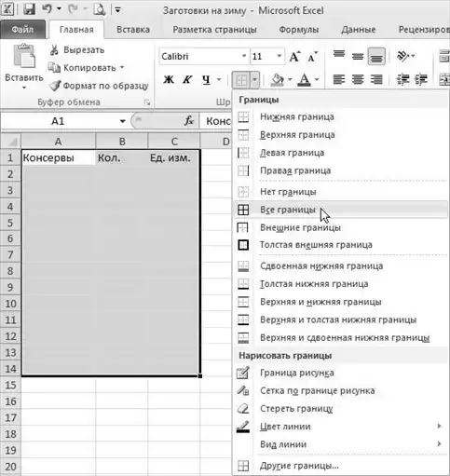Click increase indent icon
This screenshot has height=476, width=450.
[x=421, y=79]
